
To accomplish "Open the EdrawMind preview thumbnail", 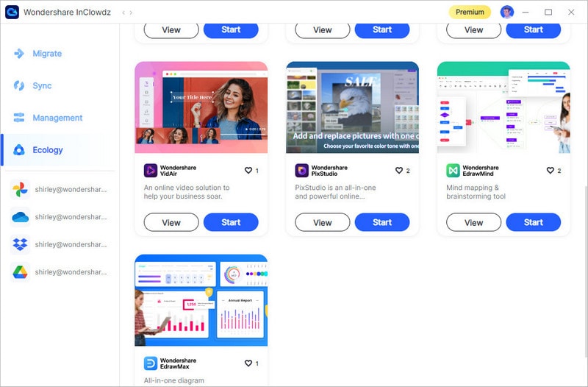I will 503,107.
